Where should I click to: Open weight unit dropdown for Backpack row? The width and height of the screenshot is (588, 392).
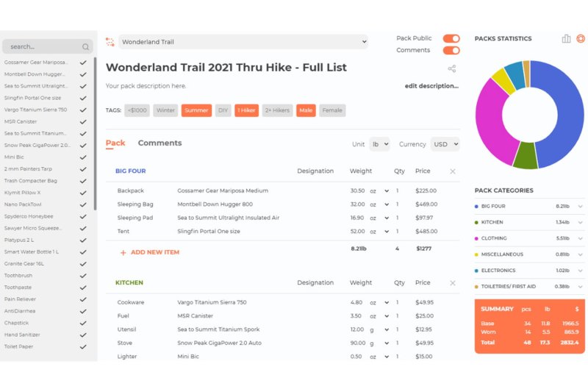379,191
